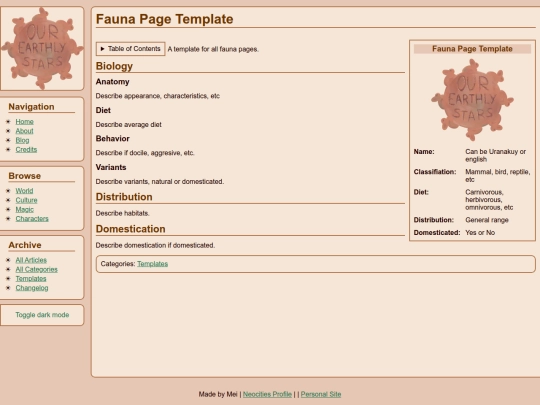
Task: Click 'Describe habitats.' text
Action: 122,213
